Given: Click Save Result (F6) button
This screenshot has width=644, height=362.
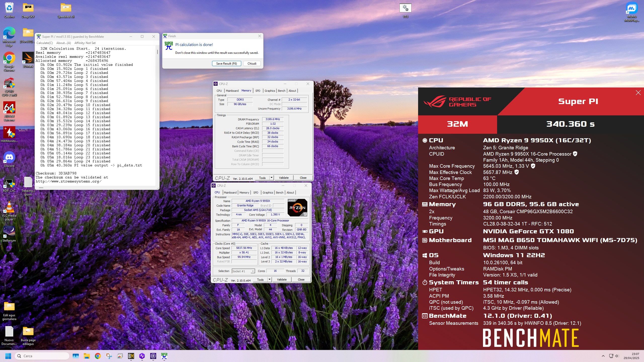Looking at the screenshot, I should (x=226, y=64).
